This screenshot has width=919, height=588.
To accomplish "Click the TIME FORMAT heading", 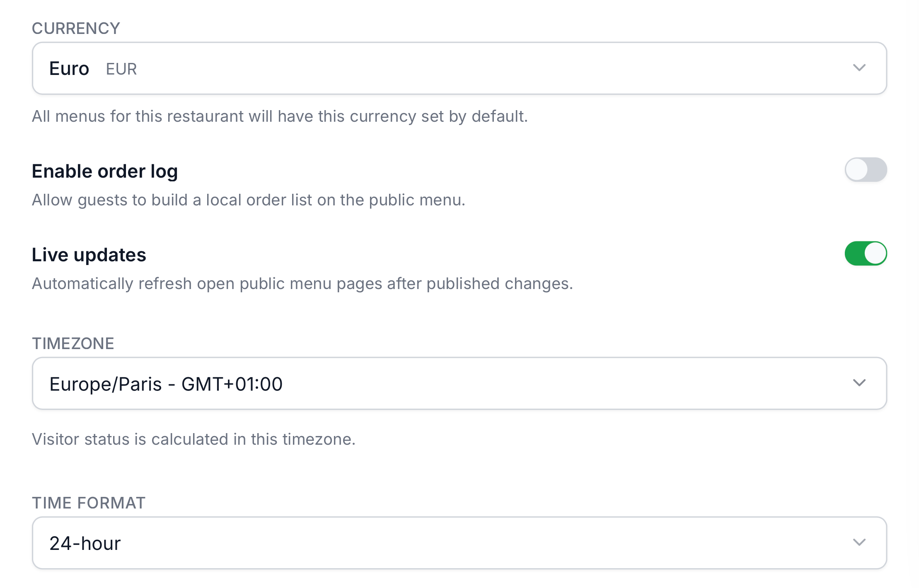I will tap(89, 503).
